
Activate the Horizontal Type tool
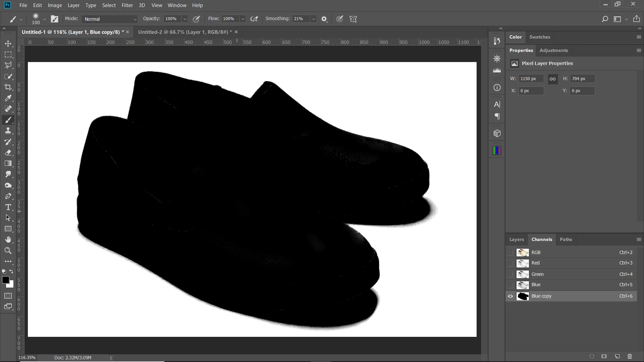pyautogui.click(x=8, y=207)
